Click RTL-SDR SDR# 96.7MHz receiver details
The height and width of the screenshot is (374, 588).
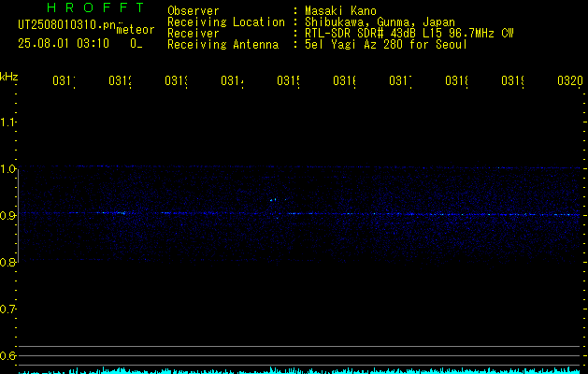(409, 34)
